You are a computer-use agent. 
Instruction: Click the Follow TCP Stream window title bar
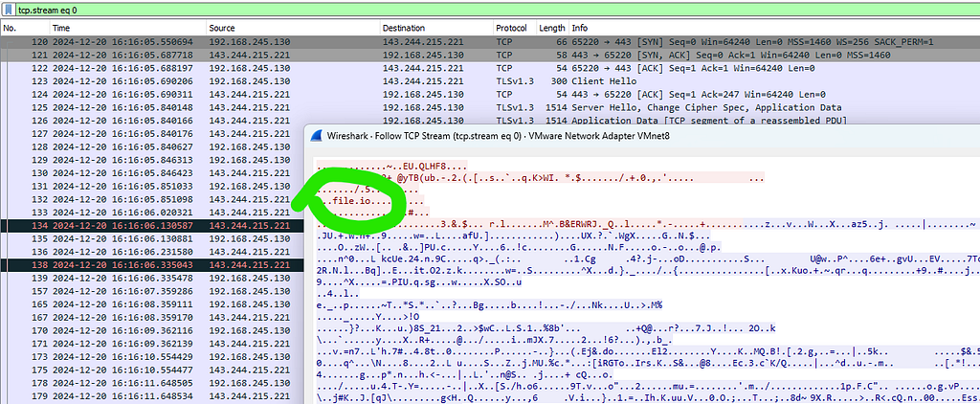click(x=642, y=138)
